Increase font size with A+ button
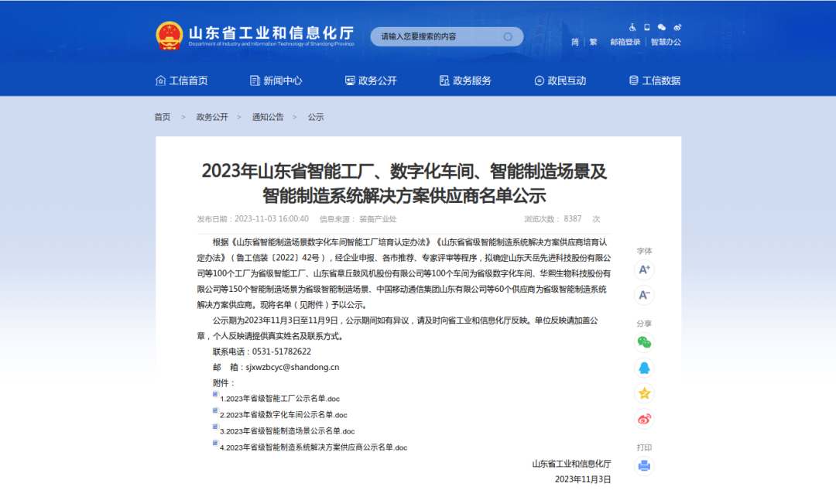Image resolution: width=836 pixels, height=504 pixels. click(x=644, y=269)
